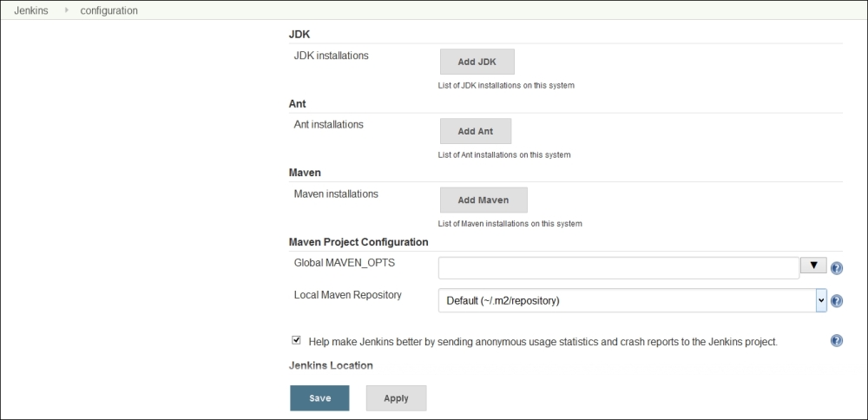This screenshot has width=868, height=420.
Task: Expand the Global MAVEN_OPTS text area arrow
Action: click(812, 266)
